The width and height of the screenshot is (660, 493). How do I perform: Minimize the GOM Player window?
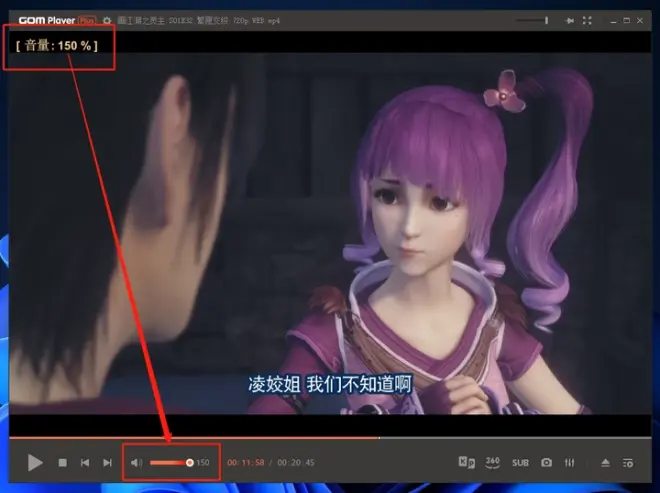tap(613, 21)
